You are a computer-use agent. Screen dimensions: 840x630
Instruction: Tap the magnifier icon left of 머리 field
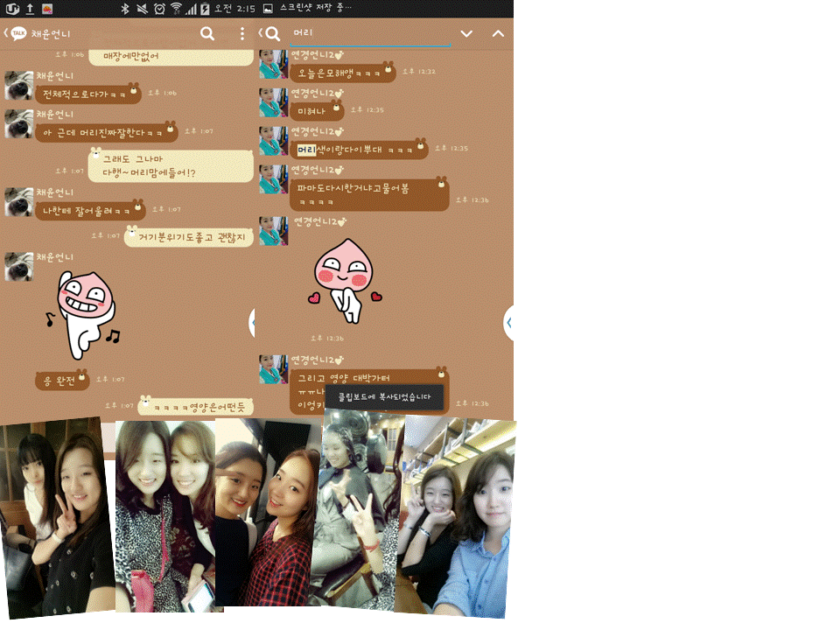[x=272, y=34]
